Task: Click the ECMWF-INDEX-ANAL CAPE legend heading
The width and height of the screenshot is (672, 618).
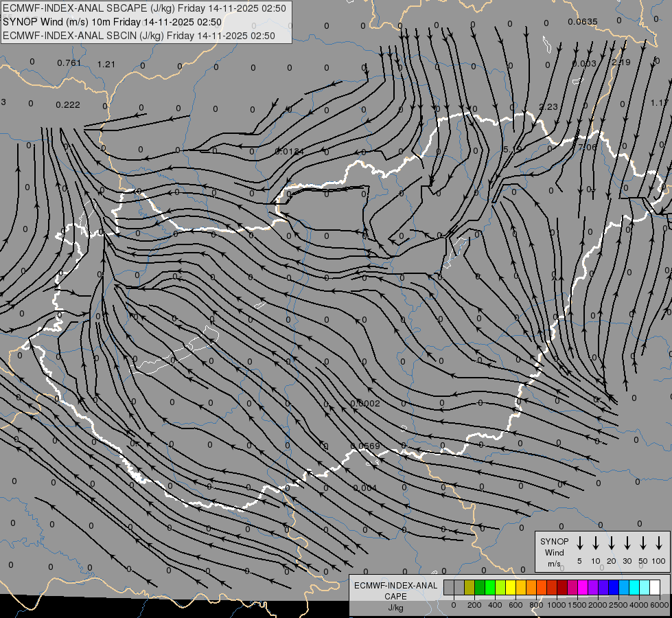Action: tap(395, 591)
